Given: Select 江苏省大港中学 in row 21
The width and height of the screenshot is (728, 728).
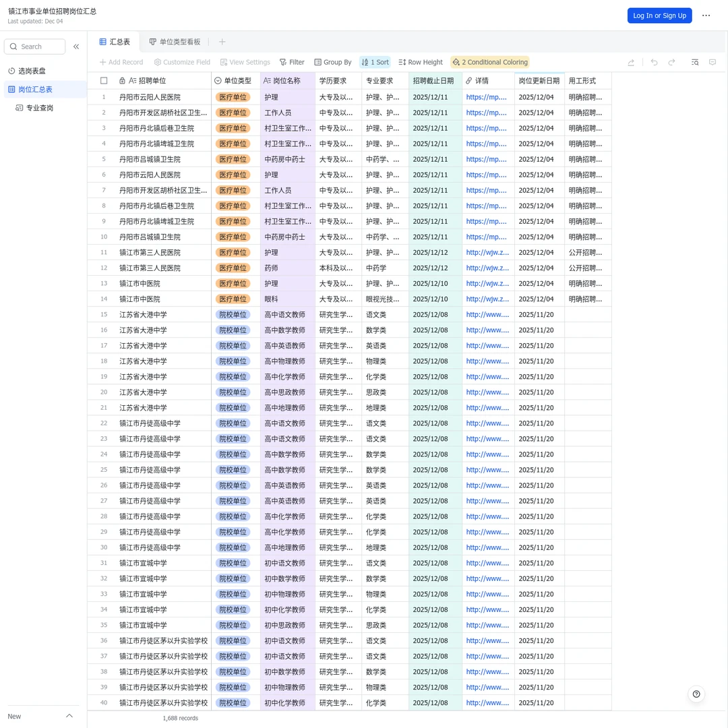Looking at the screenshot, I should tap(143, 408).
